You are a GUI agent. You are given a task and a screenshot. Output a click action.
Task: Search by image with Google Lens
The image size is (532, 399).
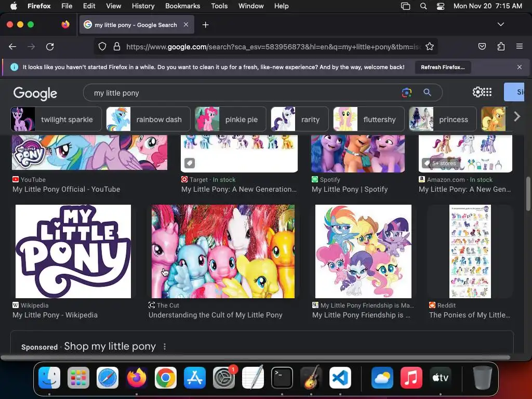pyautogui.click(x=406, y=92)
